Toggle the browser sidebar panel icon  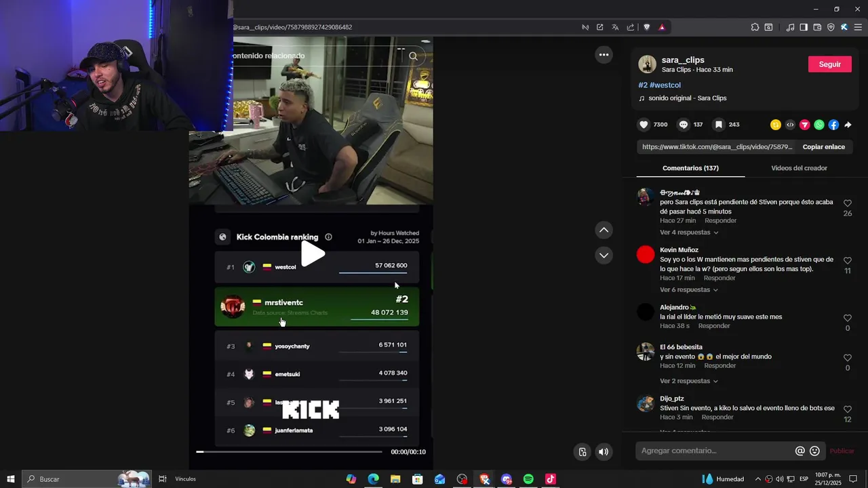click(804, 27)
